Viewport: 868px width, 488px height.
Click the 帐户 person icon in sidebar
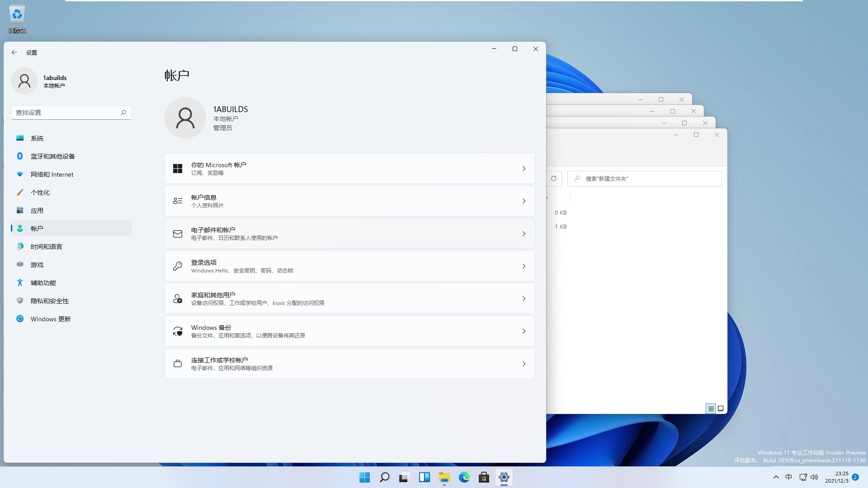pos(20,228)
